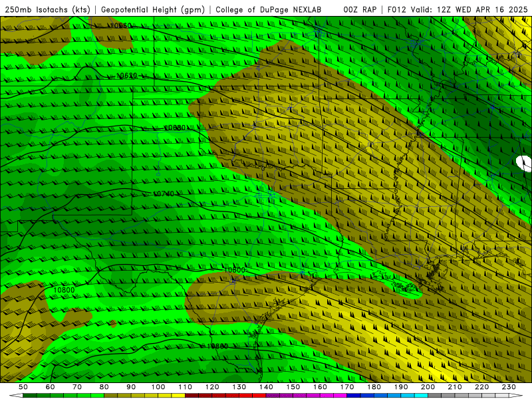Screen dimensions: 532x399
Task: Click the 150 value on the color scale
Action: coord(293,387)
